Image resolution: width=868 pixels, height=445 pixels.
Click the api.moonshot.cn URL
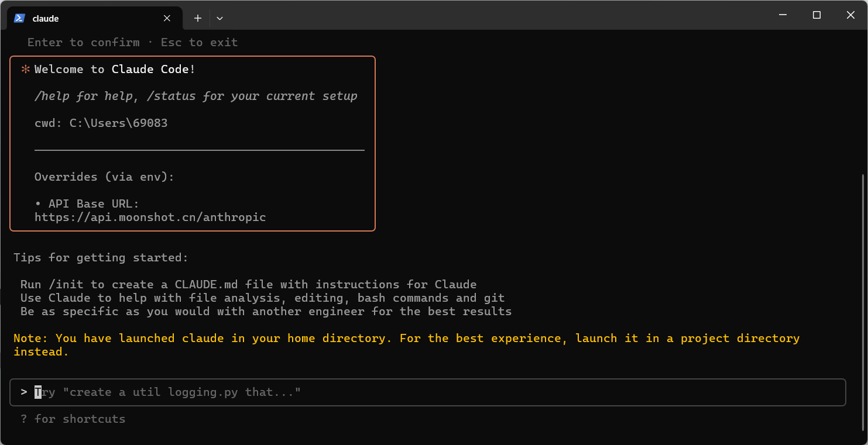coord(150,217)
